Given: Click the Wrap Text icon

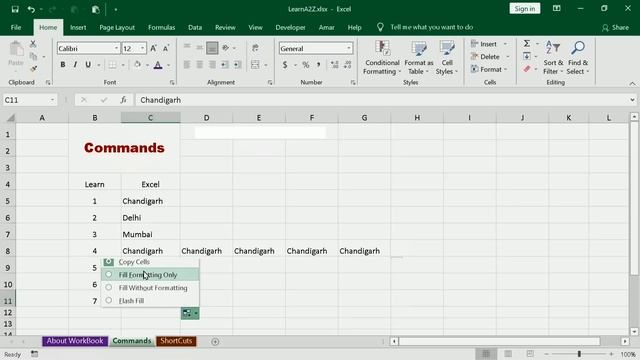Looking at the screenshot, I should pos(255,48).
